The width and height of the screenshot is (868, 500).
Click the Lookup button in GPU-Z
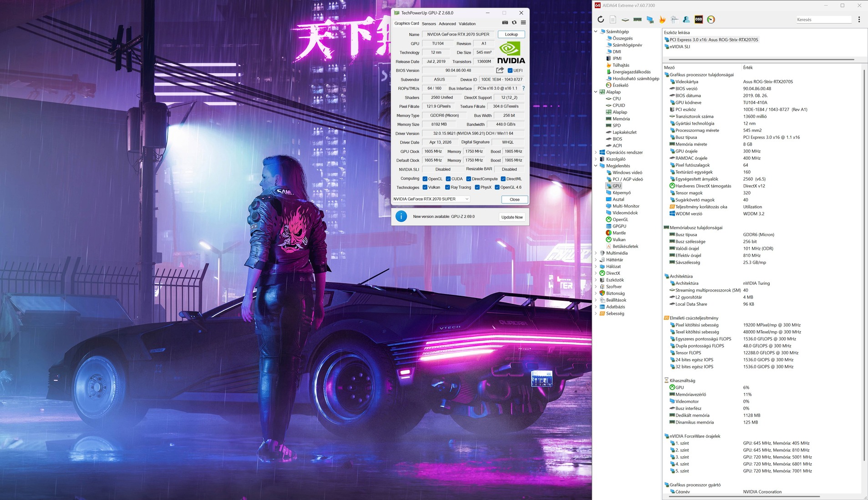click(511, 34)
